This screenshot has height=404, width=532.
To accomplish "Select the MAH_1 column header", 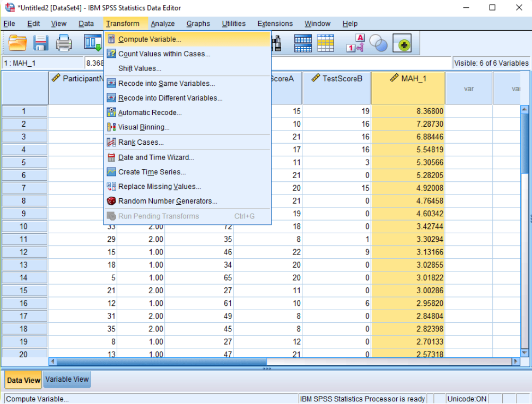I will [408, 87].
